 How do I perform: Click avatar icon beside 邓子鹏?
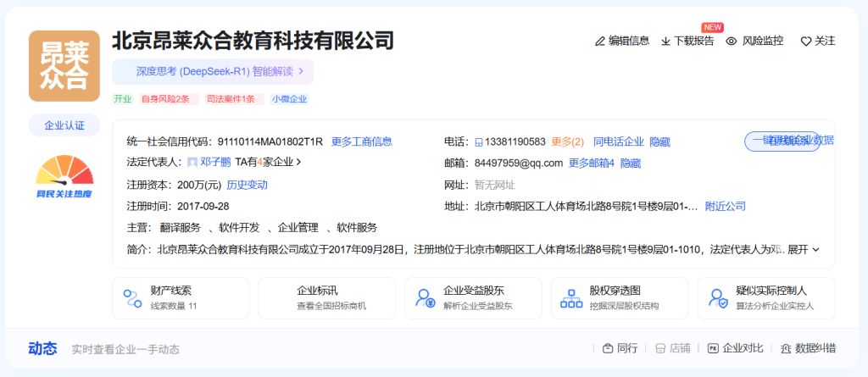point(192,162)
